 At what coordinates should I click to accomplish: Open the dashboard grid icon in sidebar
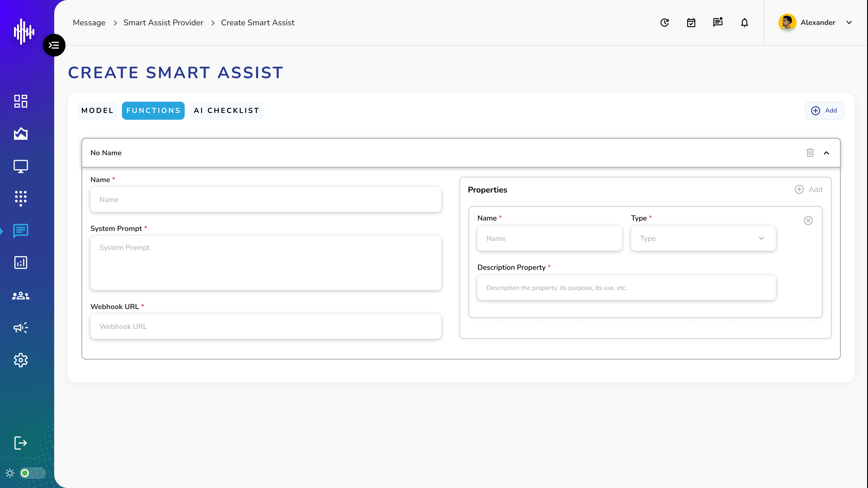[x=21, y=101]
